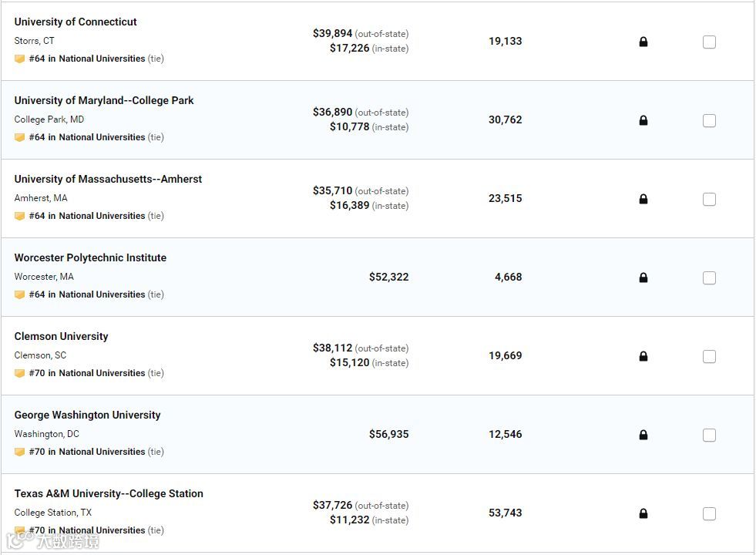Click Worcester Polytechnic's $52,322 tuition value
Image resolution: width=756 pixels, height=555 pixels.
[x=388, y=277]
